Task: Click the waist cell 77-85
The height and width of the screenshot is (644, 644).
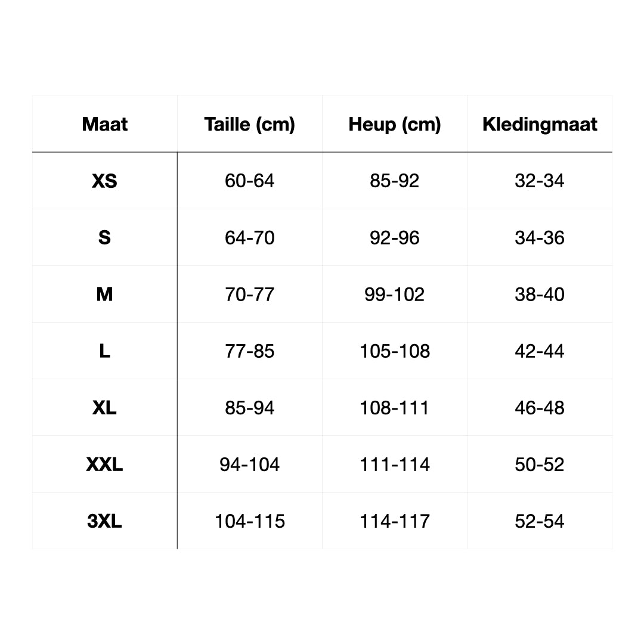Action: coord(249,351)
